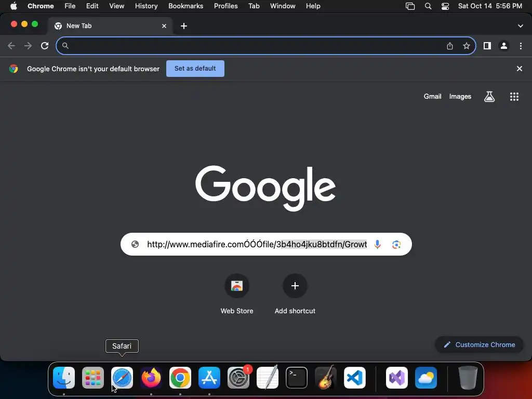This screenshot has height=399, width=532.
Task: Open Launchpad from the dock
Action: click(93, 378)
